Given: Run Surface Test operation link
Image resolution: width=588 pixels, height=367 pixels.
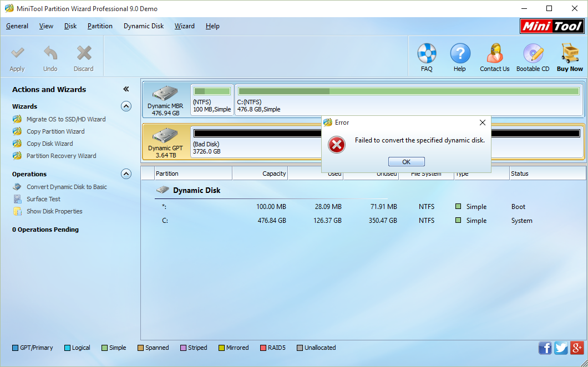Looking at the screenshot, I should (x=43, y=199).
